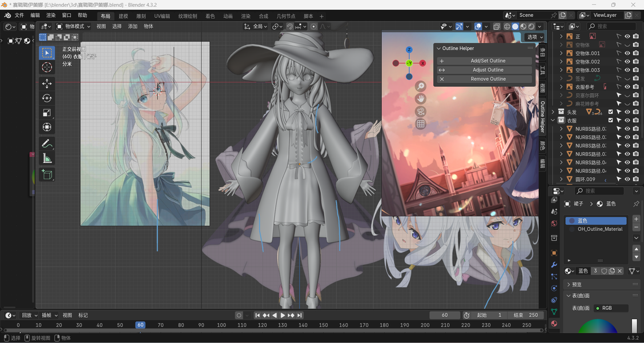
Task: Select the Rotate tool
Action: 47,98
